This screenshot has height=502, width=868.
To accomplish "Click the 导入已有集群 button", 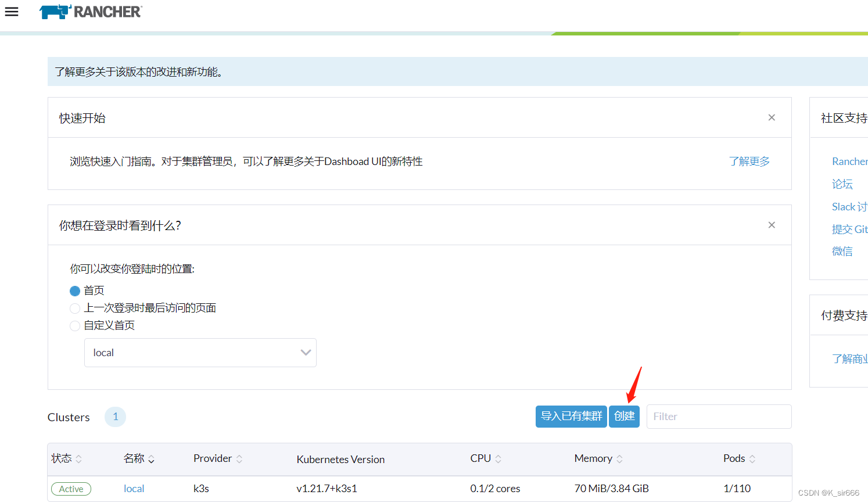I will (571, 417).
